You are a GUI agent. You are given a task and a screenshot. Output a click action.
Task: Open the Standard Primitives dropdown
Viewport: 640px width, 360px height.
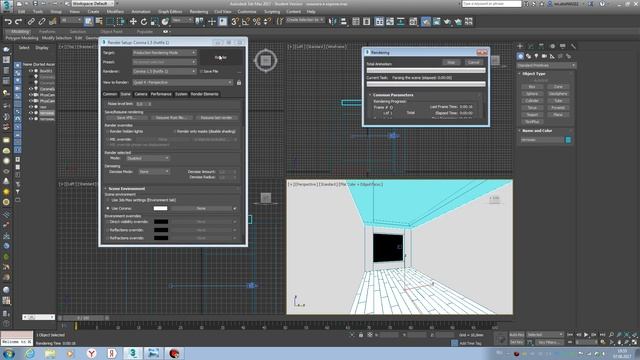(x=546, y=65)
